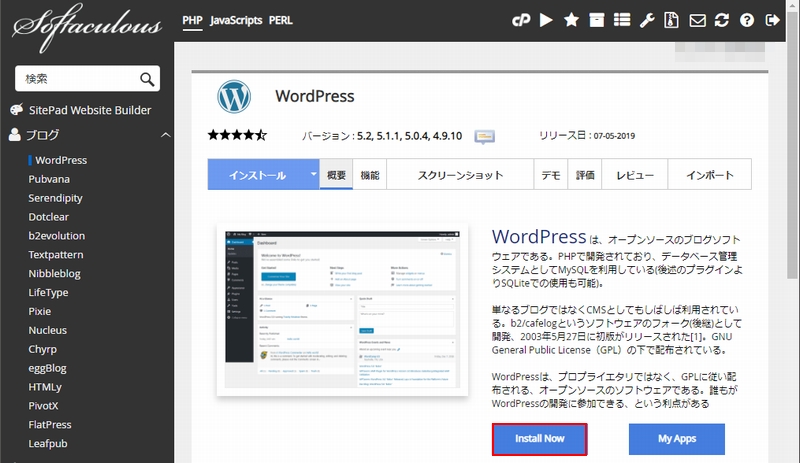This screenshot has height=463, width=800.
Task: Open demos with the play icon
Action: click(546, 20)
